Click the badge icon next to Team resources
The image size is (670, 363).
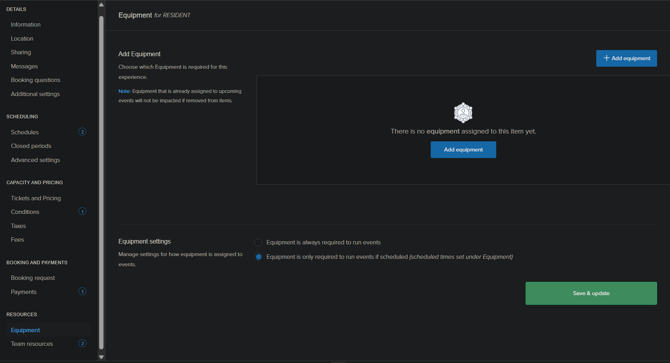pyautogui.click(x=82, y=343)
